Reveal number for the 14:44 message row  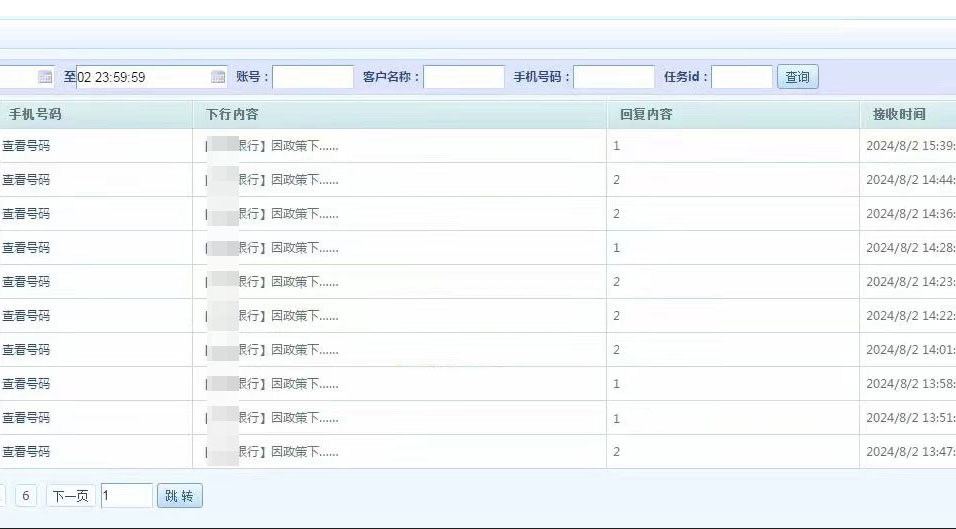26,180
